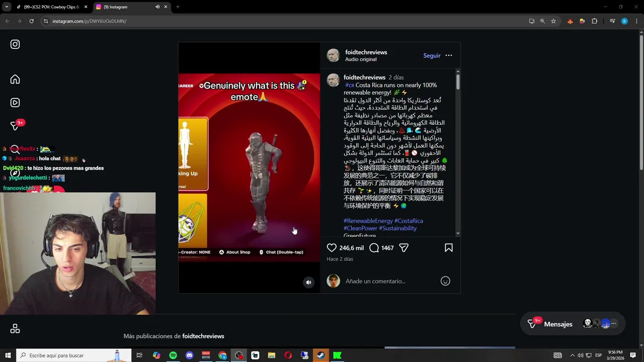Open the Kick app from the taskbar
Image resolution: width=644 pixels, height=362 pixels.
pyautogui.click(x=337, y=355)
